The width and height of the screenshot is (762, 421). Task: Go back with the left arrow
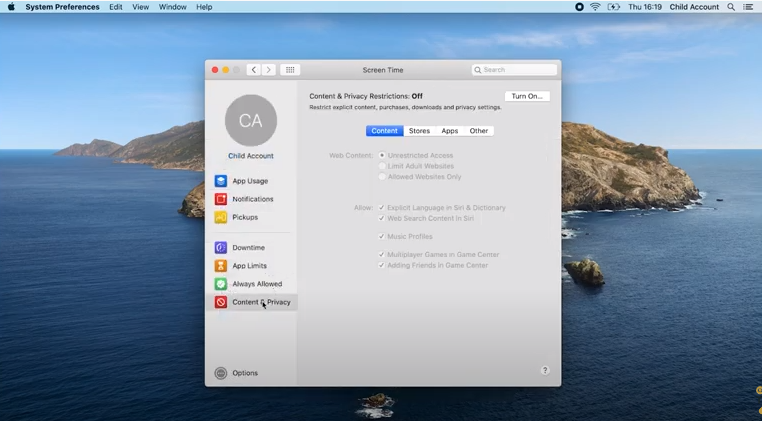point(254,70)
